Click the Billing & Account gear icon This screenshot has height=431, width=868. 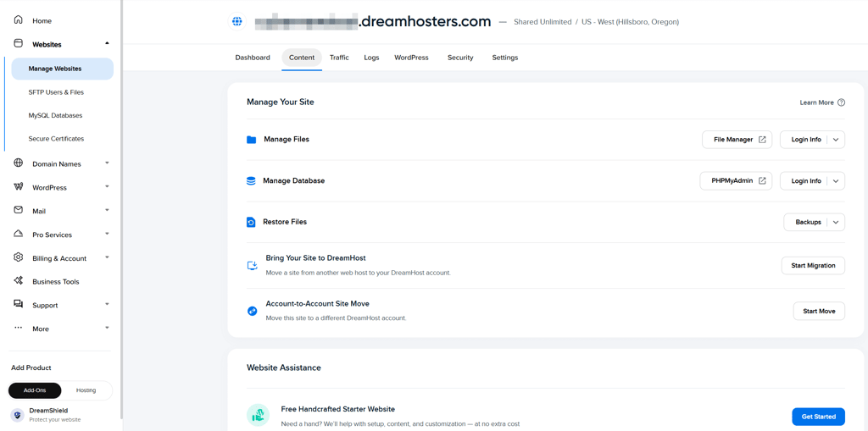(x=19, y=257)
